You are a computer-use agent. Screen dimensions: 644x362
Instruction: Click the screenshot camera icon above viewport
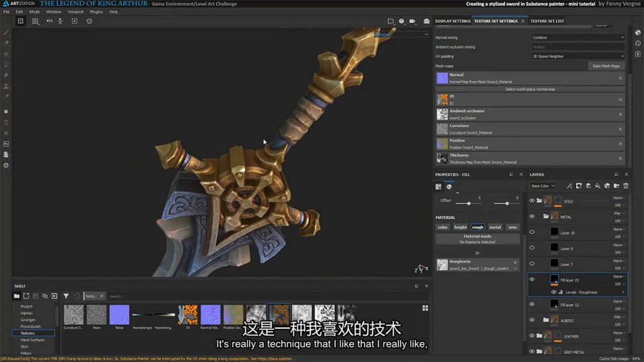[426, 21]
